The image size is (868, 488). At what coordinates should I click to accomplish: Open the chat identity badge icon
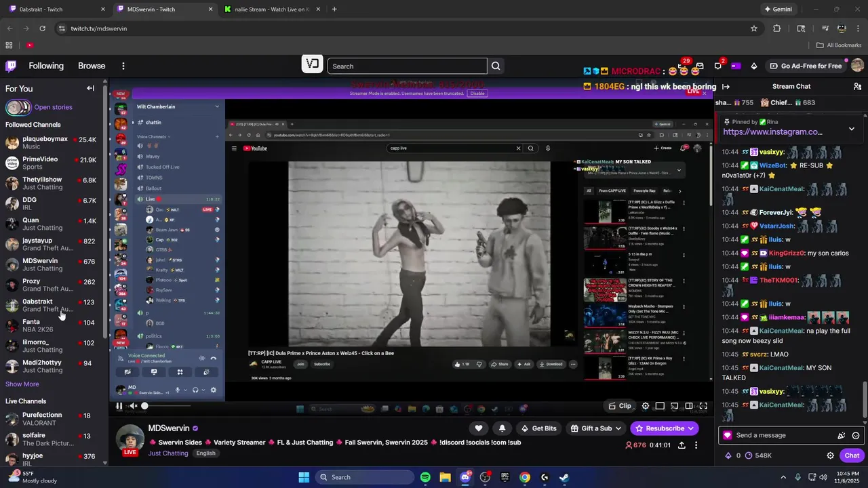[x=728, y=435]
